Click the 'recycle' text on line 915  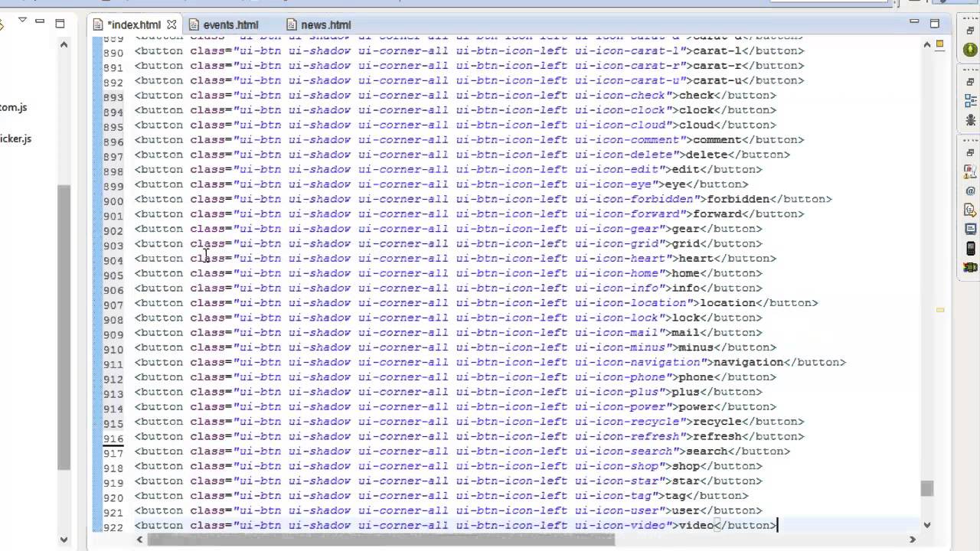click(x=717, y=422)
